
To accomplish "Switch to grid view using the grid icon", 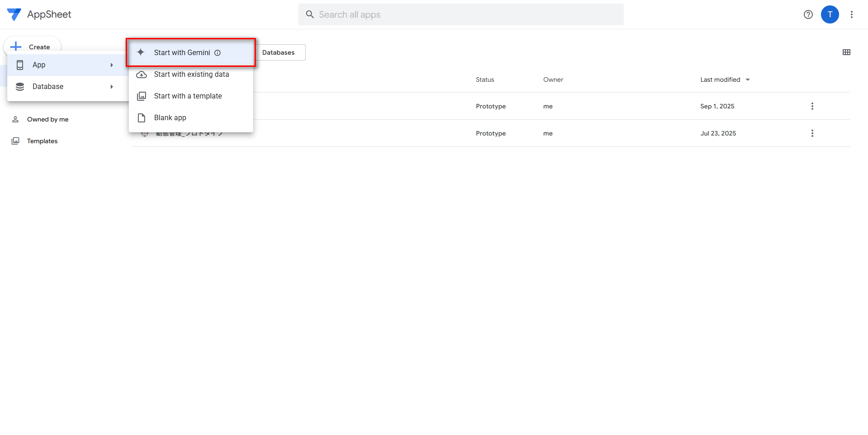I will (846, 52).
